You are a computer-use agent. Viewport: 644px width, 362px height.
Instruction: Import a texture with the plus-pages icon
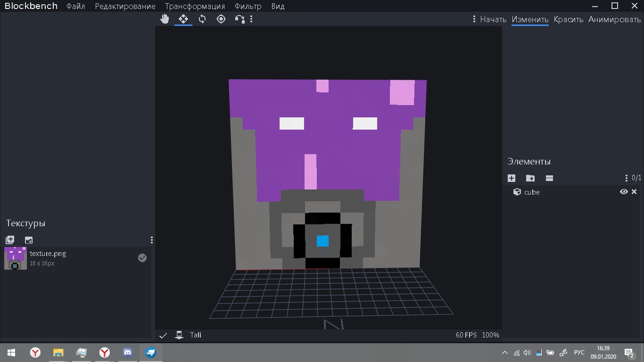[10, 240]
